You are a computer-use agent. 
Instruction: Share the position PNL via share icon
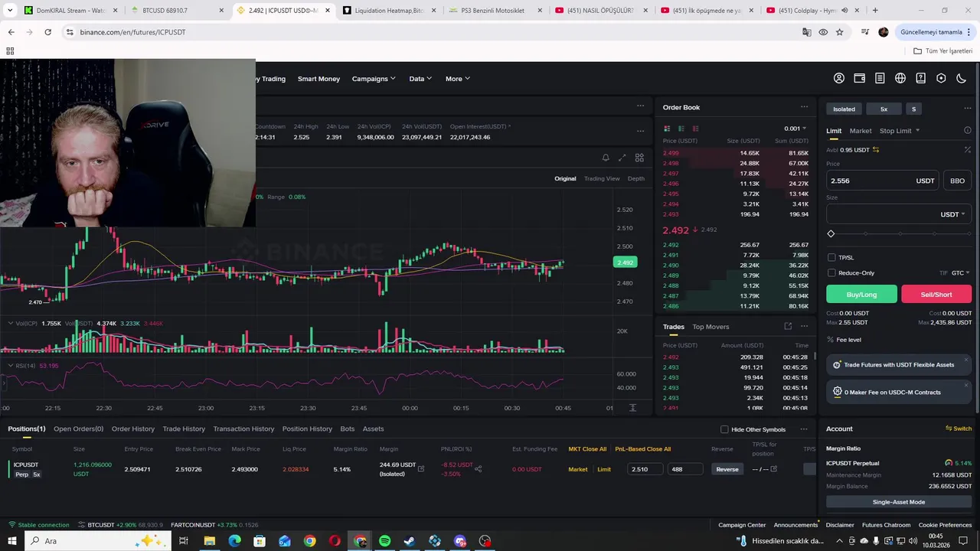[x=479, y=469]
